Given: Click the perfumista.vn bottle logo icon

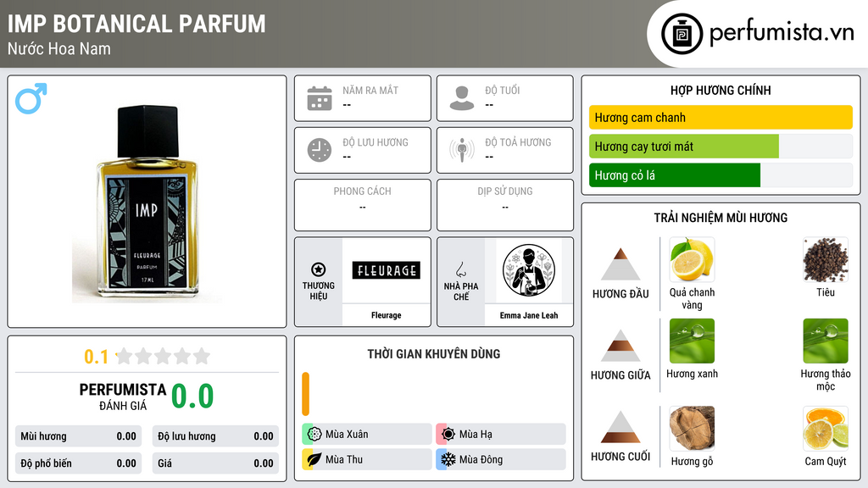Looking at the screenshot, I should point(682,34).
